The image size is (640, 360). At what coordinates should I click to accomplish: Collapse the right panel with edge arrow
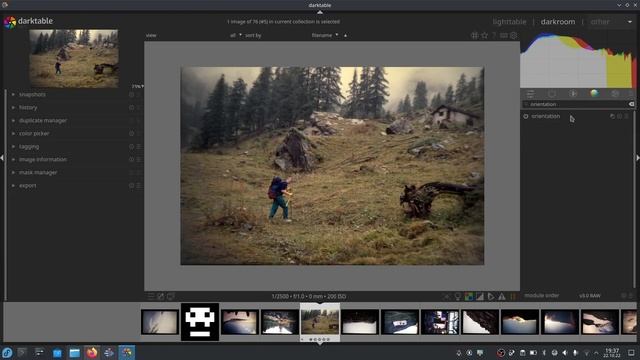(638, 158)
